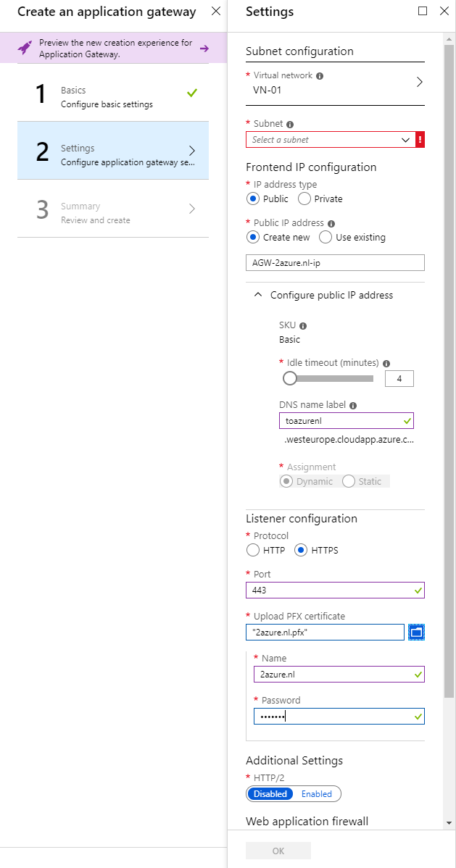Select Private IP address type
The height and width of the screenshot is (868, 456).
304,199
